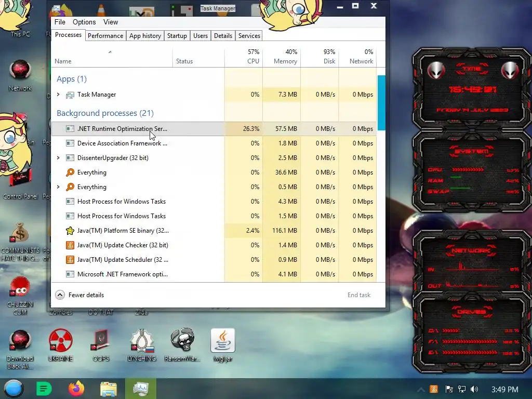The height and width of the screenshot is (399, 532).
Task: Select the Download Black Al... desktop icon
Action: click(20, 349)
